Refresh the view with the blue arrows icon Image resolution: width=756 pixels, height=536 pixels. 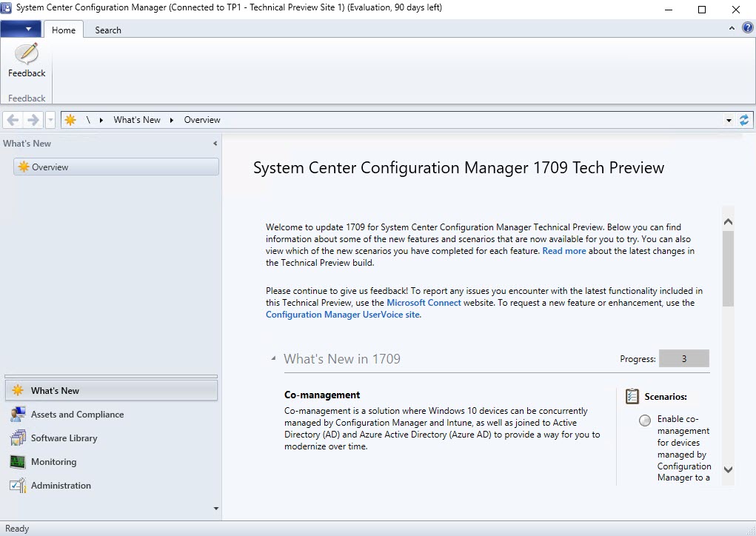(x=744, y=119)
